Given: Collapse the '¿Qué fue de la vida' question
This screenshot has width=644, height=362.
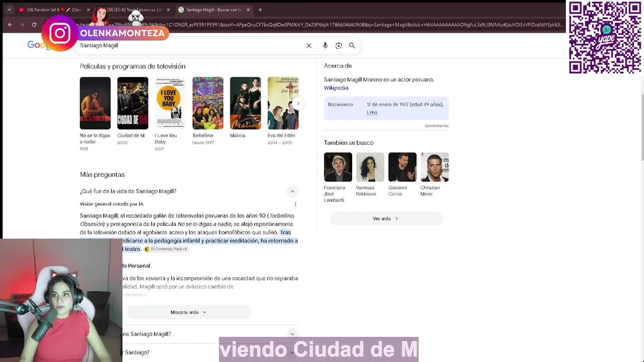Looking at the screenshot, I should click(292, 191).
